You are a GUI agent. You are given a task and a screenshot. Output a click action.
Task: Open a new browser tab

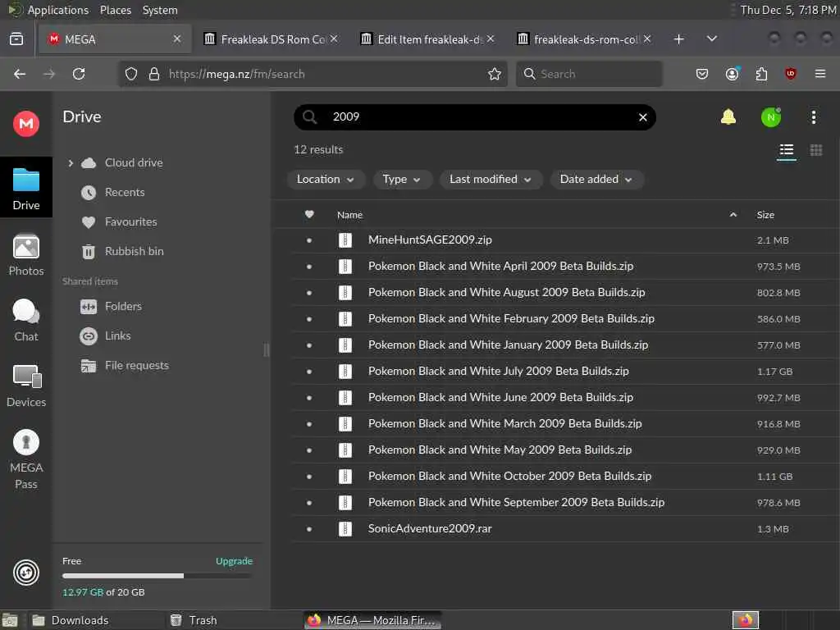point(678,39)
